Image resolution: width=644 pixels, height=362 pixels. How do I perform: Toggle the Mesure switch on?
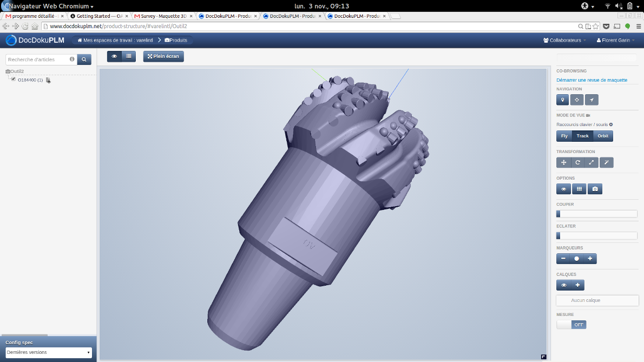point(571,325)
